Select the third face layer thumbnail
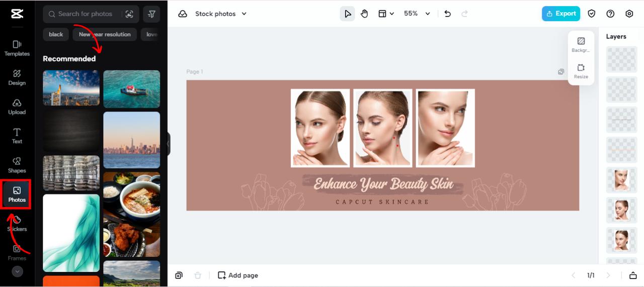The height and width of the screenshot is (287, 644). click(x=622, y=240)
